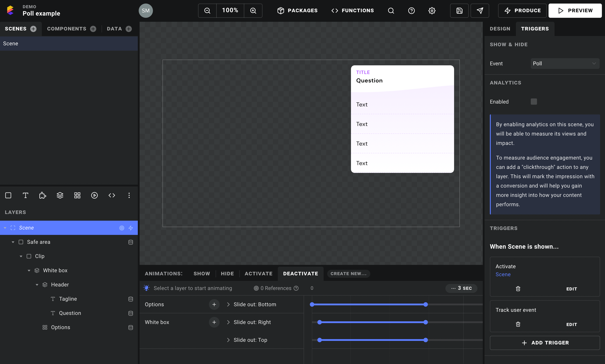Open the Scene link in Activate trigger
Viewport: 605px width, 364px height.
pos(503,274)
